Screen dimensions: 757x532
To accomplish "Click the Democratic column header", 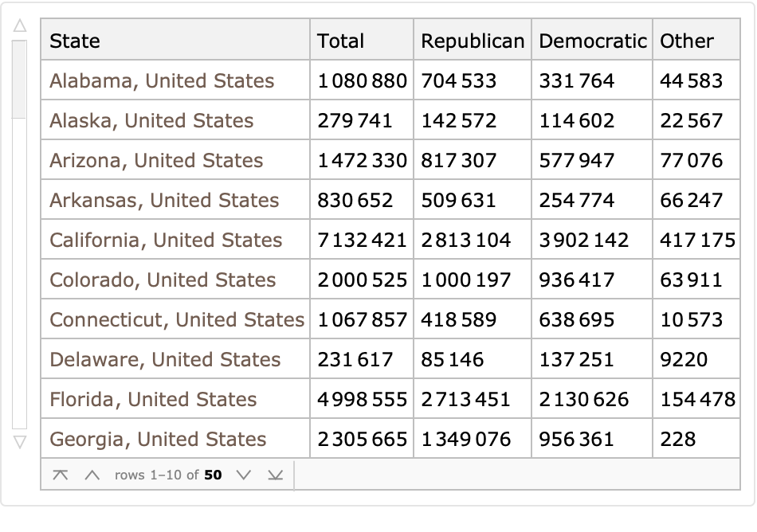I will click(593, 41).
